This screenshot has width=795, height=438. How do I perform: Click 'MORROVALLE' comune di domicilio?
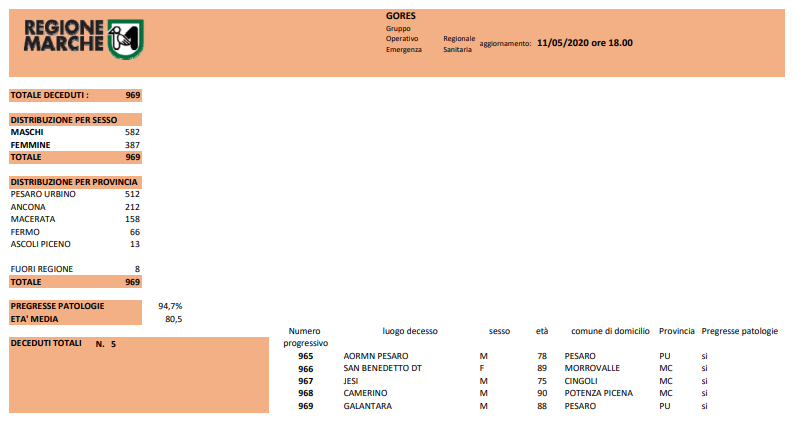click(592, 369)
